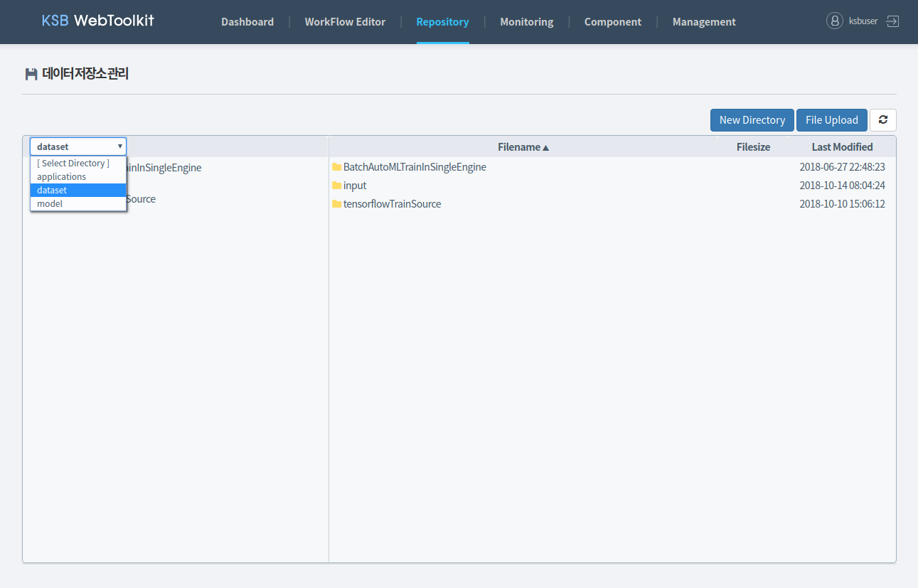
Task: Select the partly hidden tree item ending in ainInSingleEngine
Action: pos(164,168)
